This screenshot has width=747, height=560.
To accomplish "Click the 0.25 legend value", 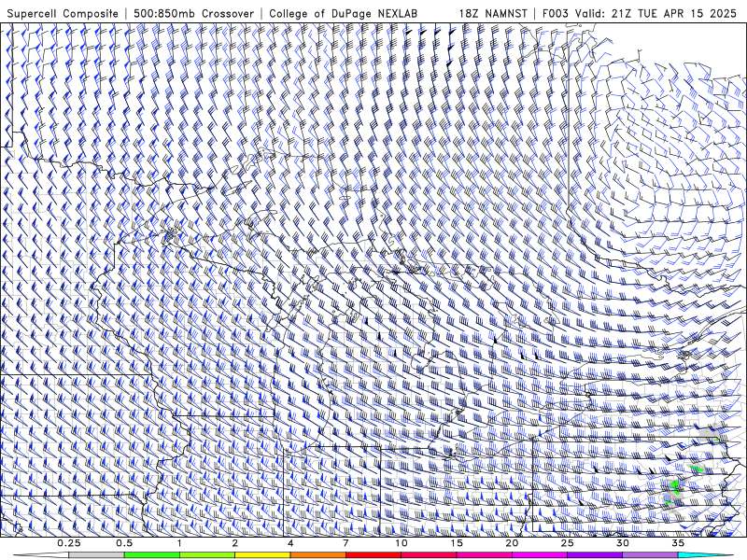I will point(69,543).
